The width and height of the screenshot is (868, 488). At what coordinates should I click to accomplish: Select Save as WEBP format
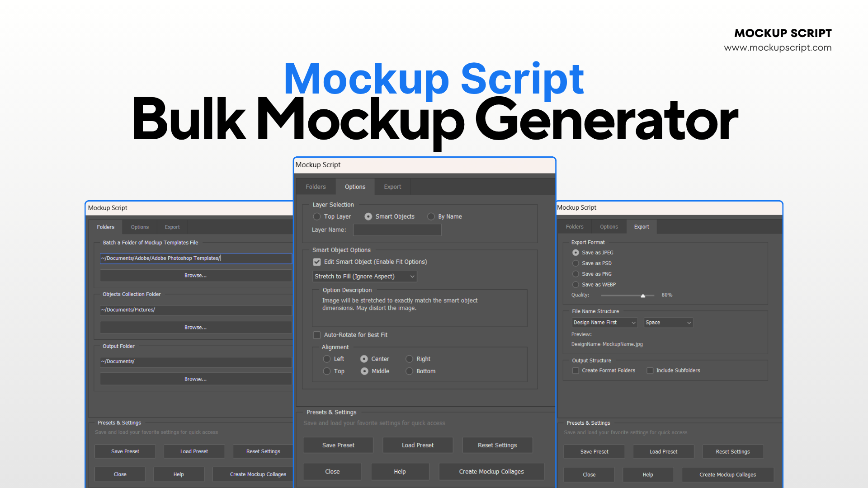(576, 285)
